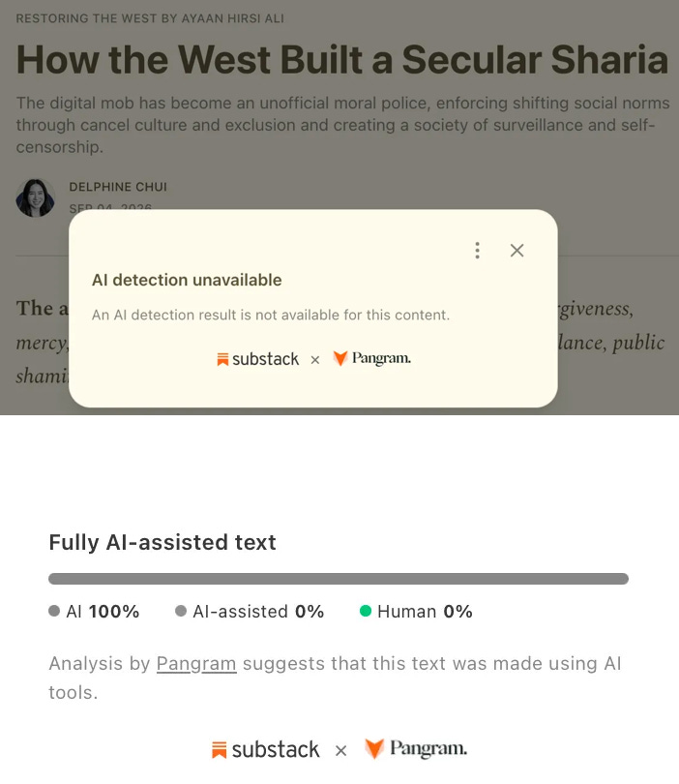Close the AI detection unavailable dialog
Screen dimensions: 679x784
[x=517, y=251]
